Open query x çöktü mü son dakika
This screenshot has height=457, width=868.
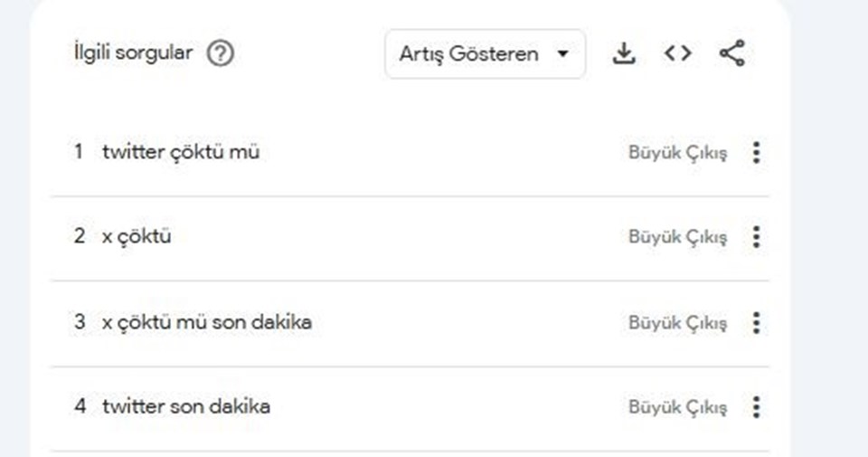(207, 322)
